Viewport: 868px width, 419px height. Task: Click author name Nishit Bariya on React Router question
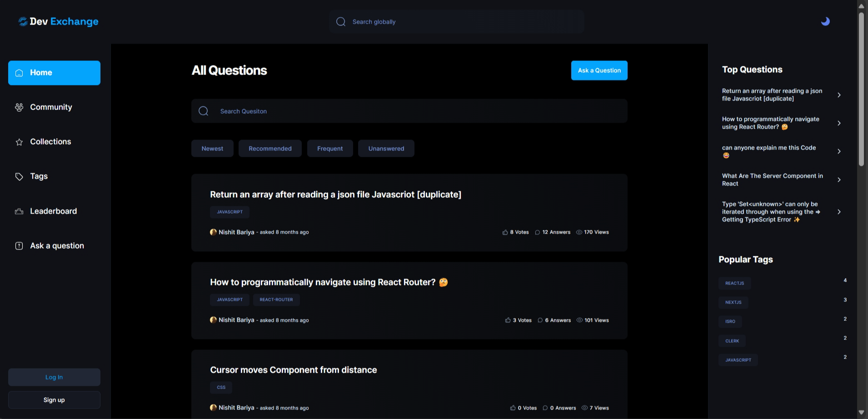click(x=236, y=320)
